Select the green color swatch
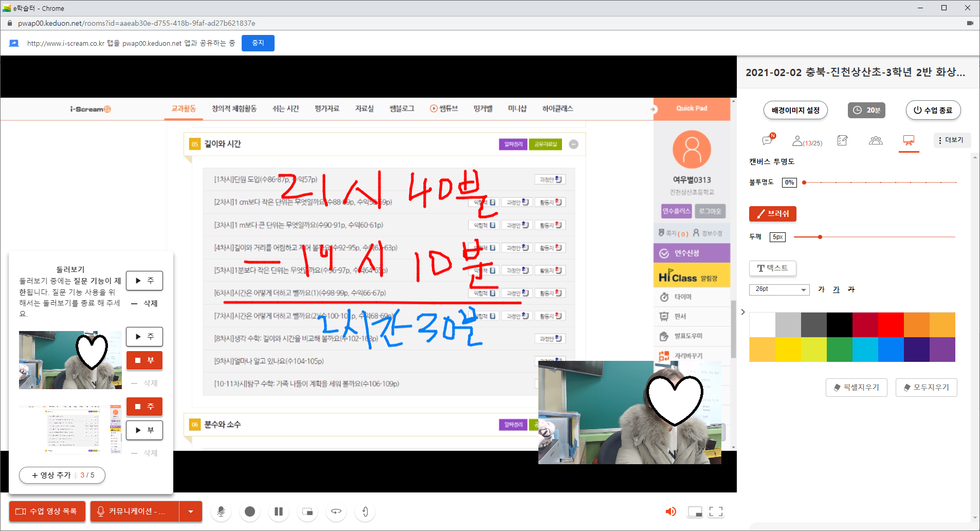 click(x=839, y=350)
